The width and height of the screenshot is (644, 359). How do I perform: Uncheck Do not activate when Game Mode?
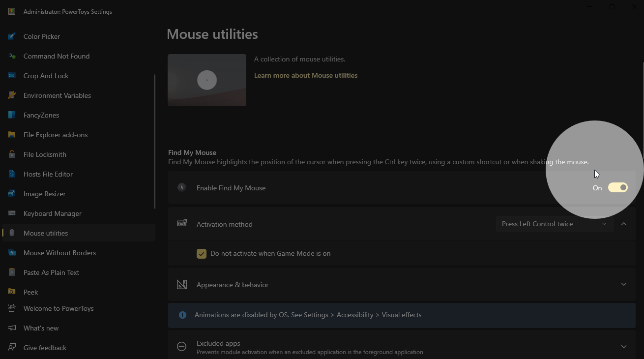201,253
